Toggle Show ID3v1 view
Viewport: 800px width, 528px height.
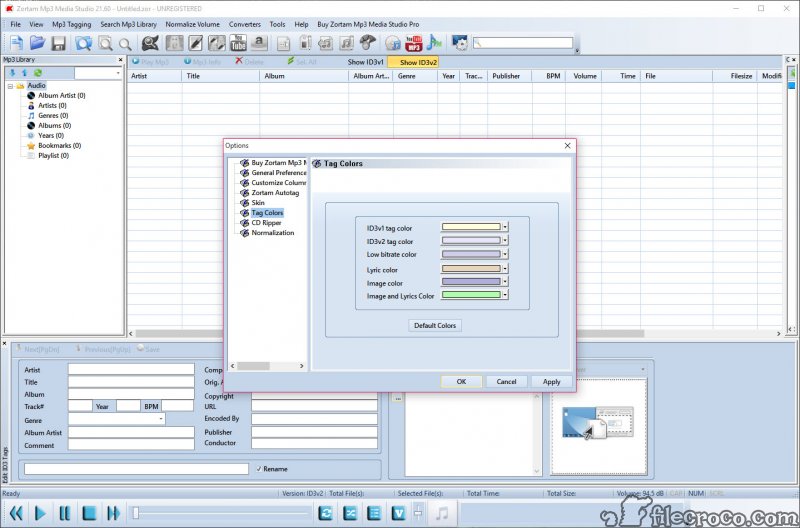[x=365, y=62]
